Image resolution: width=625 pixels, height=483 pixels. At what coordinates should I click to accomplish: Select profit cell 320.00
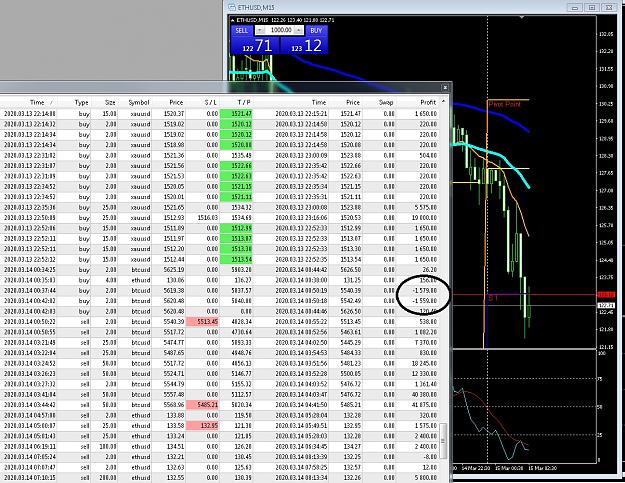pos(428,415)
